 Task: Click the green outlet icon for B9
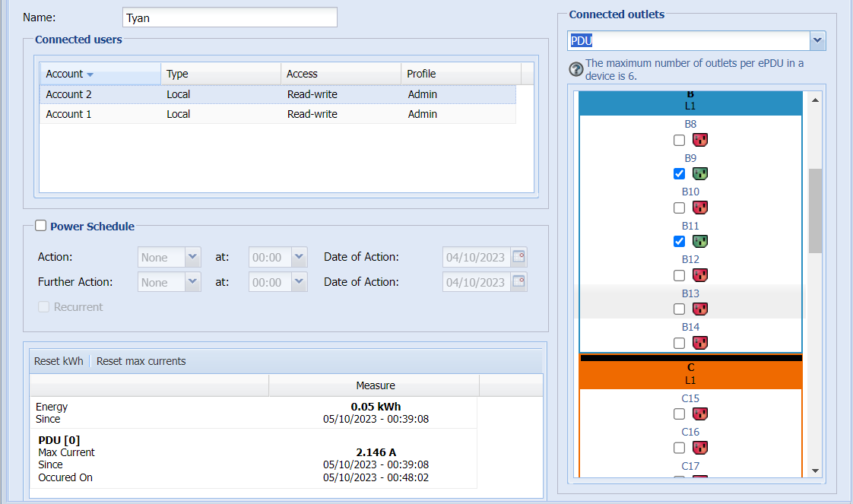click(x=699, y=173)
